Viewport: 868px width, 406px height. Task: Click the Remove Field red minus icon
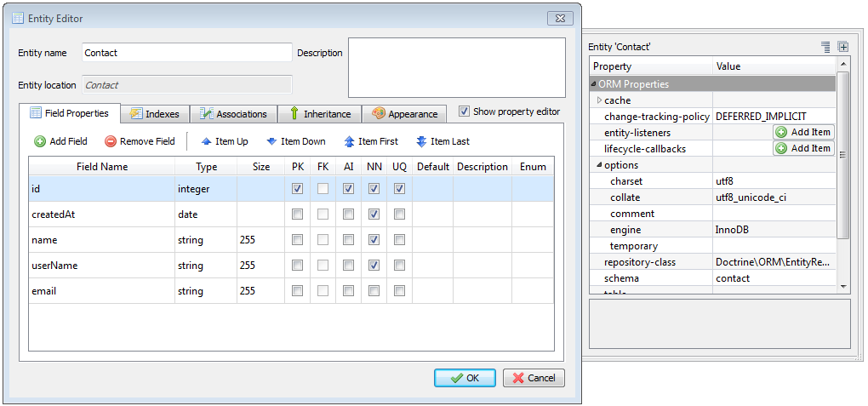click(x=111, y=141)
